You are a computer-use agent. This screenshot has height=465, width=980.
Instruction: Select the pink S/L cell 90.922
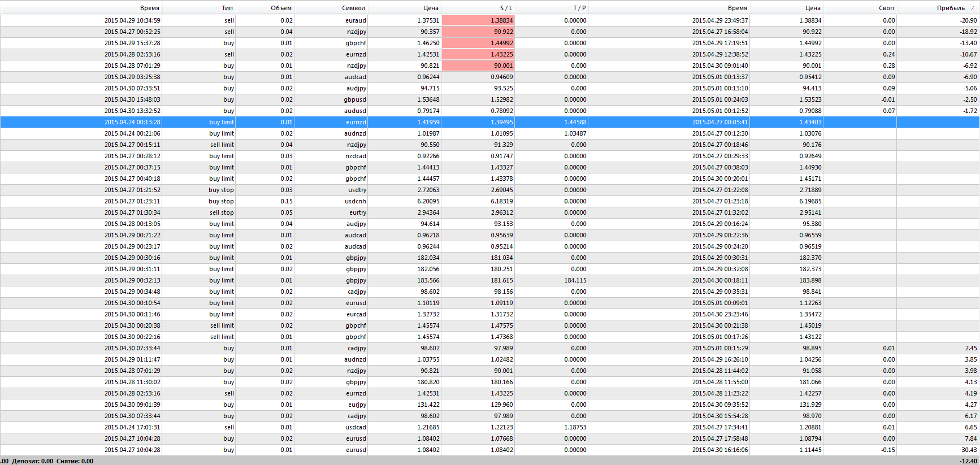(478, 32)
